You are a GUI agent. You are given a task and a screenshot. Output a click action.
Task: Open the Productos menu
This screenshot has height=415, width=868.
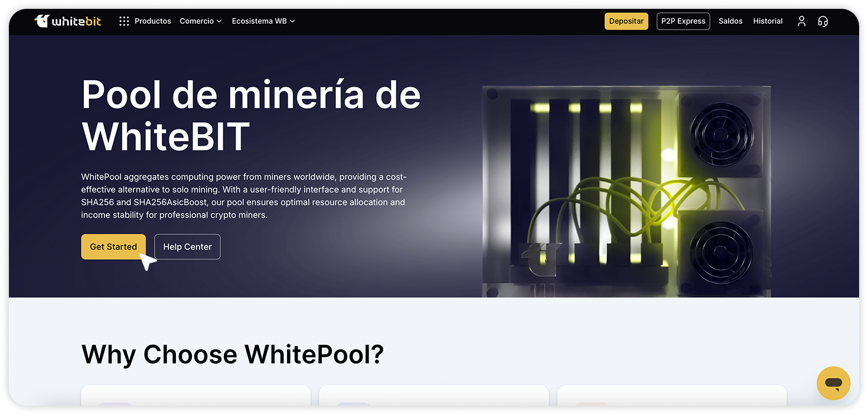(153, 21)
